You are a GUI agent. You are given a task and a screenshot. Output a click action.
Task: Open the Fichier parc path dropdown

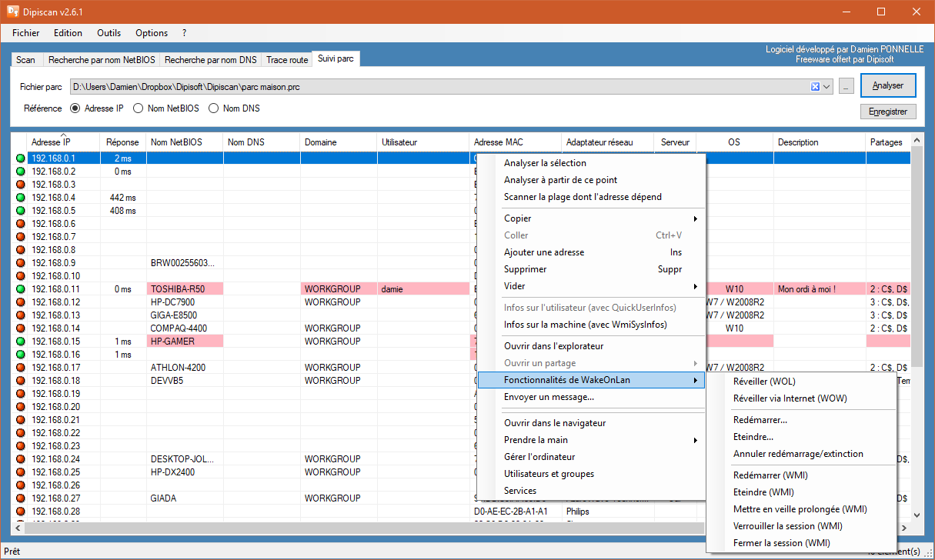[x=827, y=87]
